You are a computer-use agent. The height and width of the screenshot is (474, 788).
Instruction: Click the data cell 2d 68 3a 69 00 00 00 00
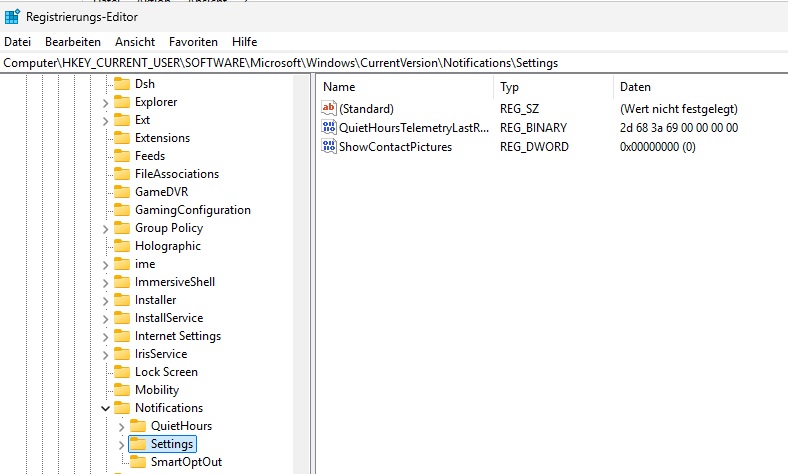pos(679,128)
